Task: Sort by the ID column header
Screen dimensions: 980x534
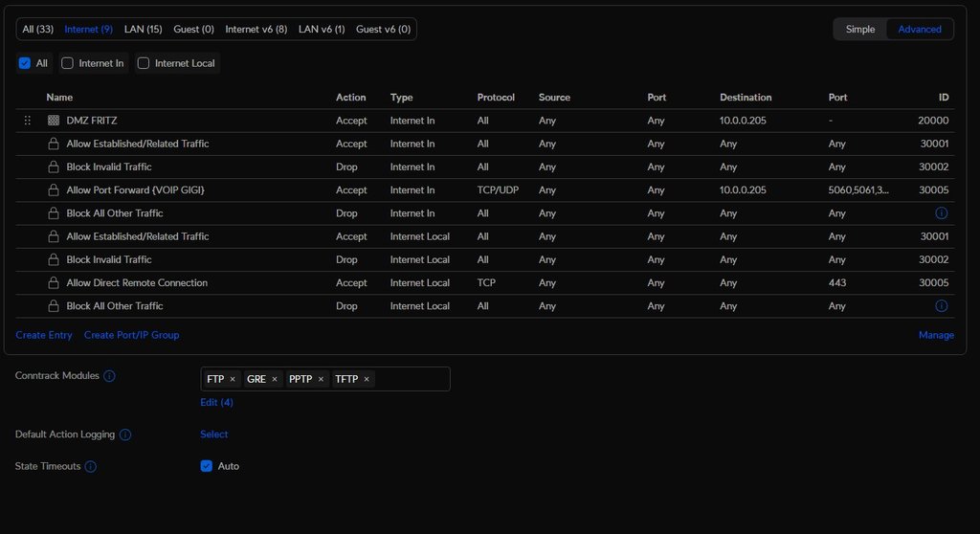Action: 943,97
